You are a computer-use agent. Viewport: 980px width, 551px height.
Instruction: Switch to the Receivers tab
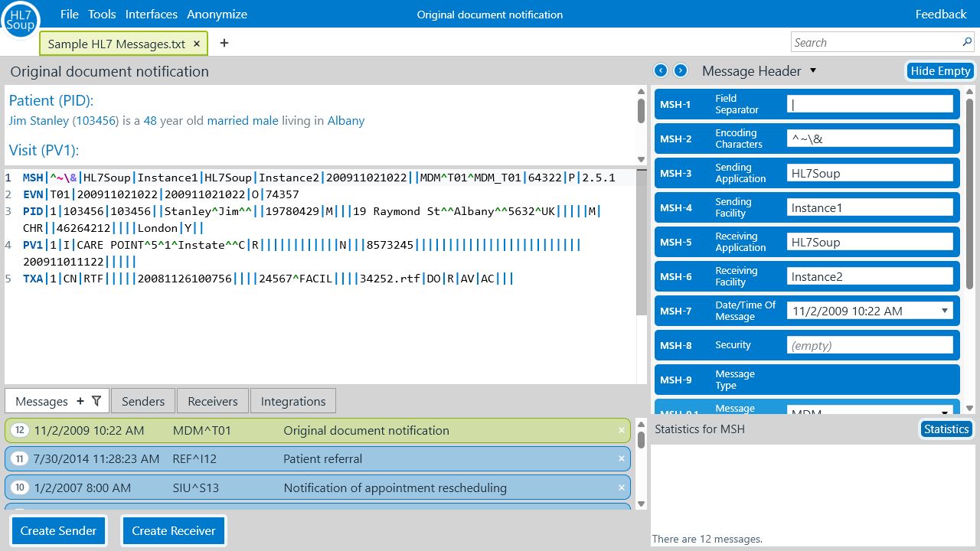coord(213,401)
